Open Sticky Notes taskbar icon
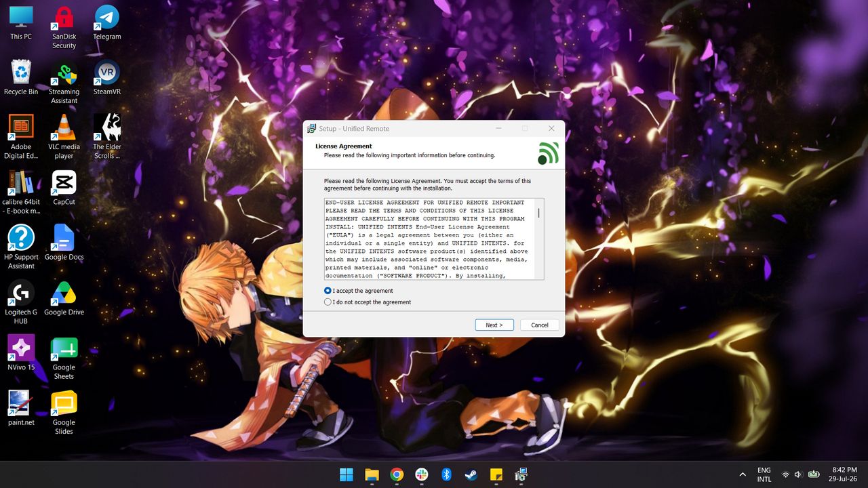The height and width of the screenshot is (488, 868). click(x=496, y=474)
